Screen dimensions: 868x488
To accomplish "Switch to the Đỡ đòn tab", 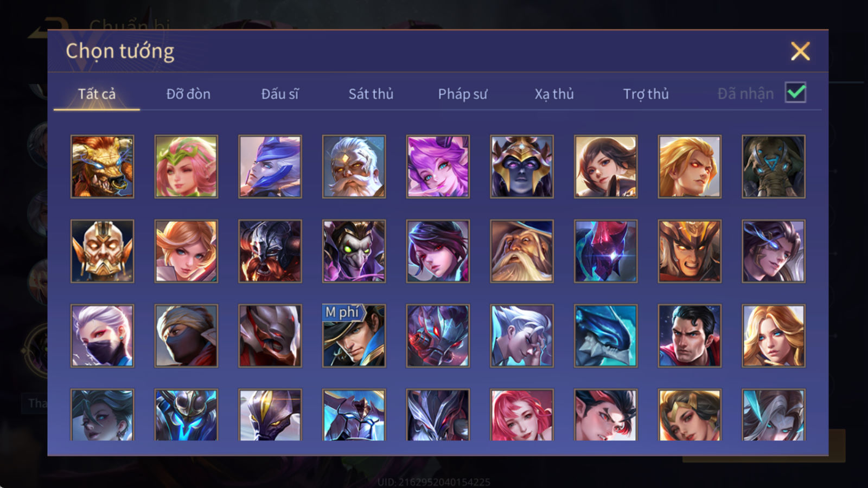I will pyautogui.click(x=188, y=94).
